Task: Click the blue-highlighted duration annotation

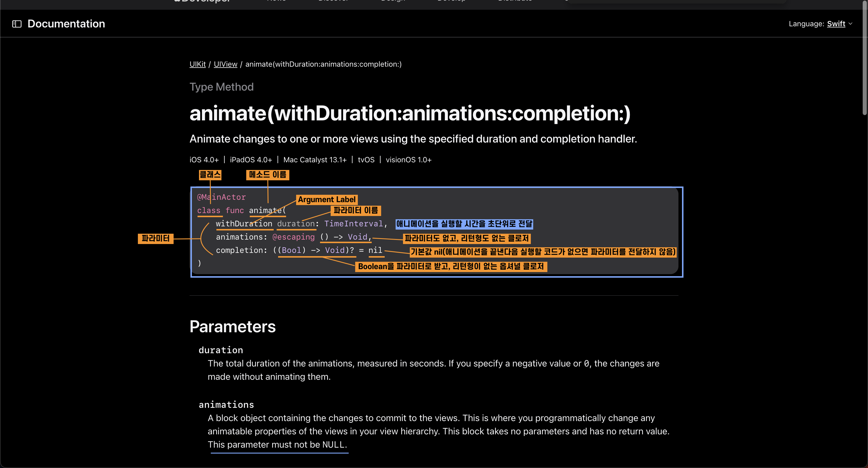Action: [464, 224]
